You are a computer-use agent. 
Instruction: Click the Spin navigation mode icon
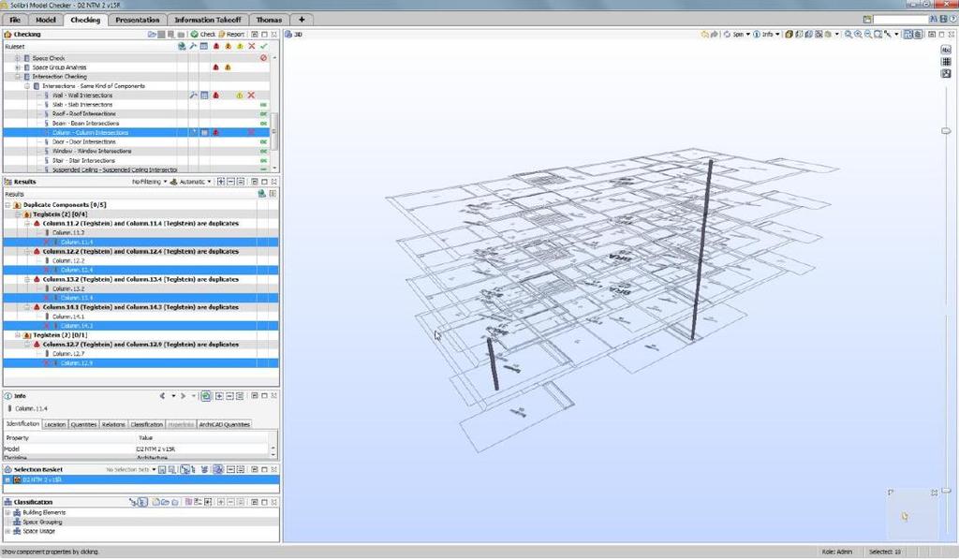[x=727, y=35]
